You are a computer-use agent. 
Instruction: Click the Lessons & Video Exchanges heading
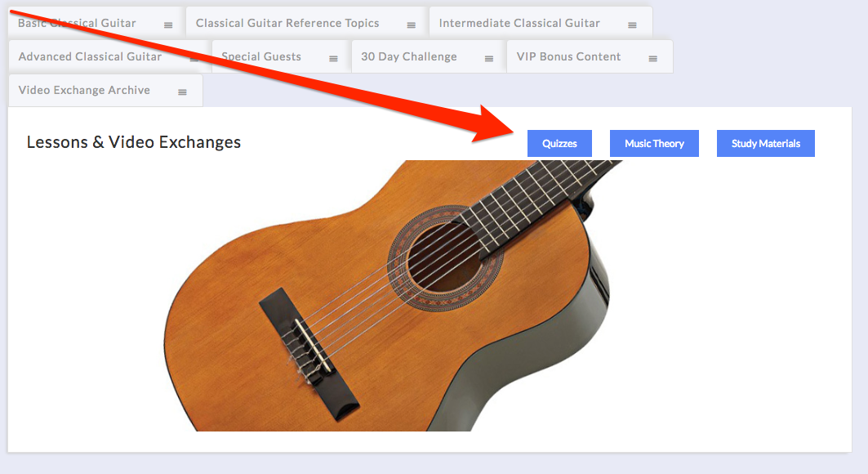point(133,142)
